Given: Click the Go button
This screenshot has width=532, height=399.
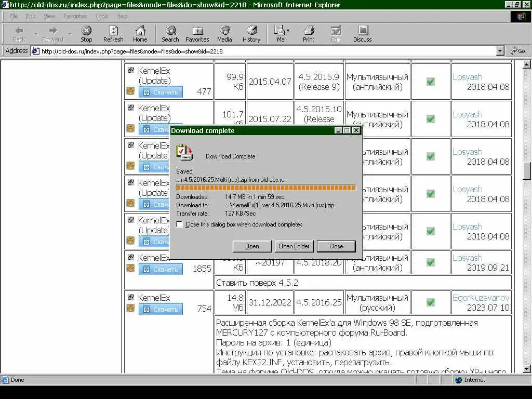Looking at the screenshot, I should pyautogui.click(x=518, y=51).
